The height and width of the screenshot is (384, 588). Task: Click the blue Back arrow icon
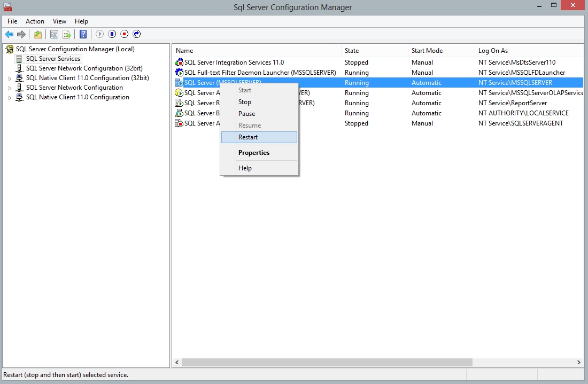(x=9, y=34)
